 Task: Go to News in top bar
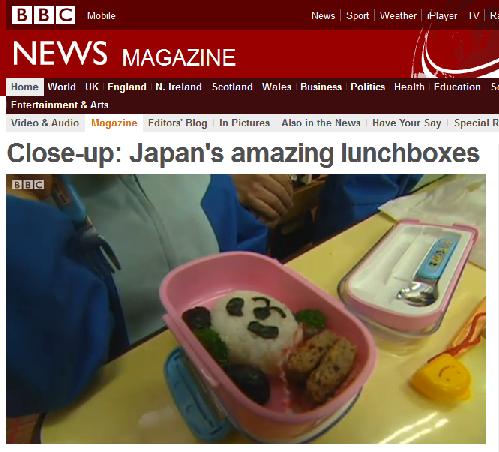[x=323, y=16]
